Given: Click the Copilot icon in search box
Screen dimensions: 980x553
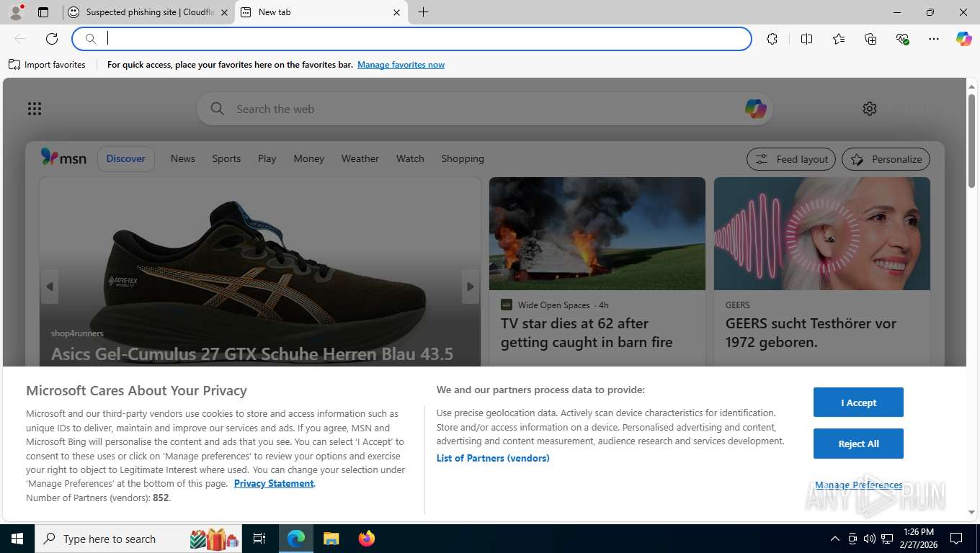Looking at the screenshot, I should [755, 109].
